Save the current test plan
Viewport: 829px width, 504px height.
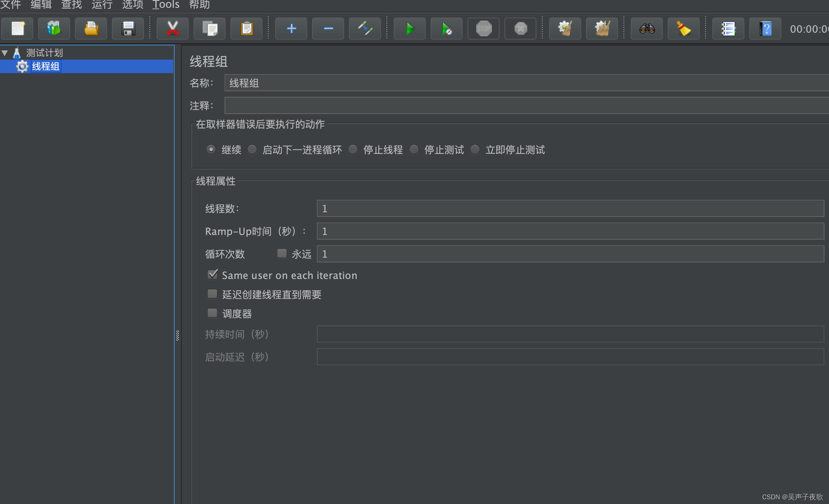pos(128,28)
